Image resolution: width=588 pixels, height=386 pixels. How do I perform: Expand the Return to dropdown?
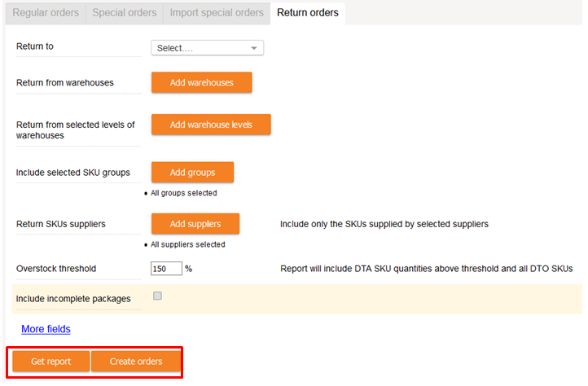coord(207,48)
